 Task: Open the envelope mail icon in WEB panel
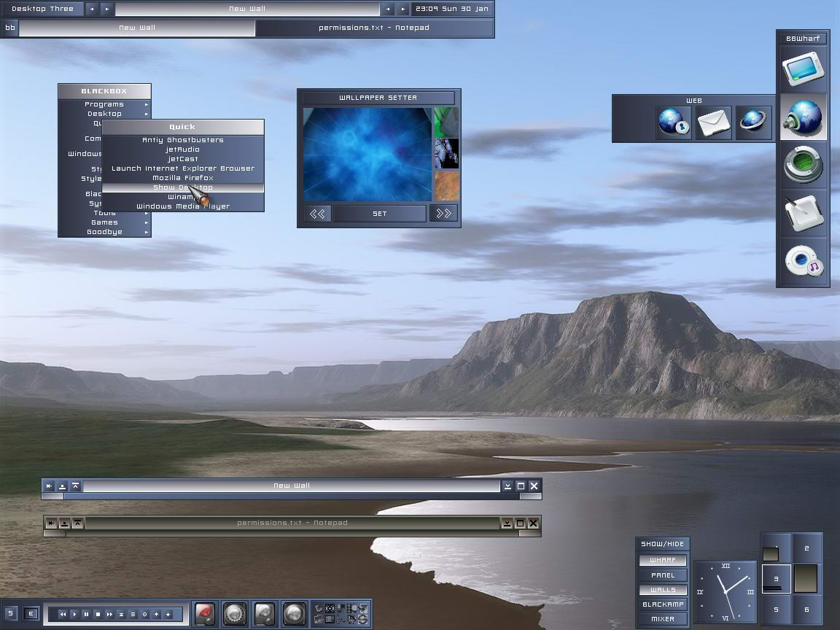pyautogui.click(x=714, y=122)
